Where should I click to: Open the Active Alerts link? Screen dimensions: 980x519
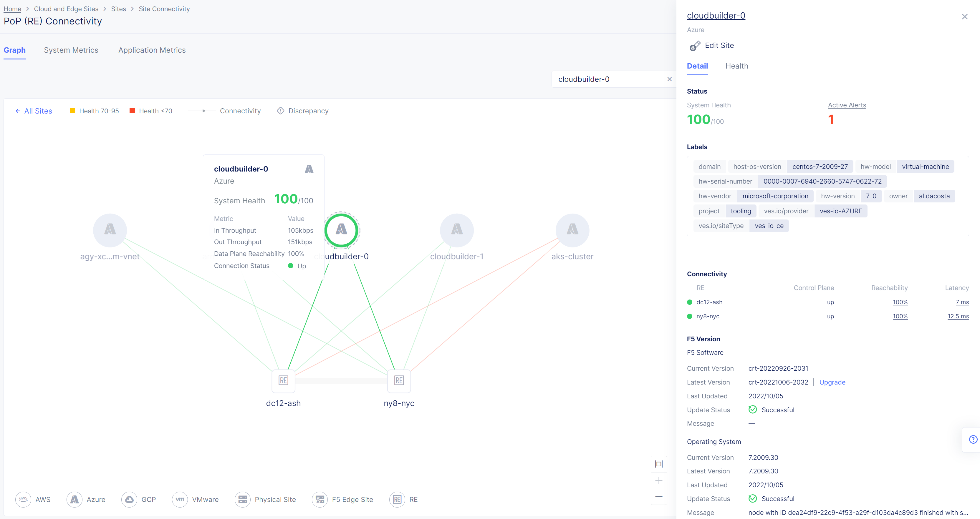coord(847,105)
